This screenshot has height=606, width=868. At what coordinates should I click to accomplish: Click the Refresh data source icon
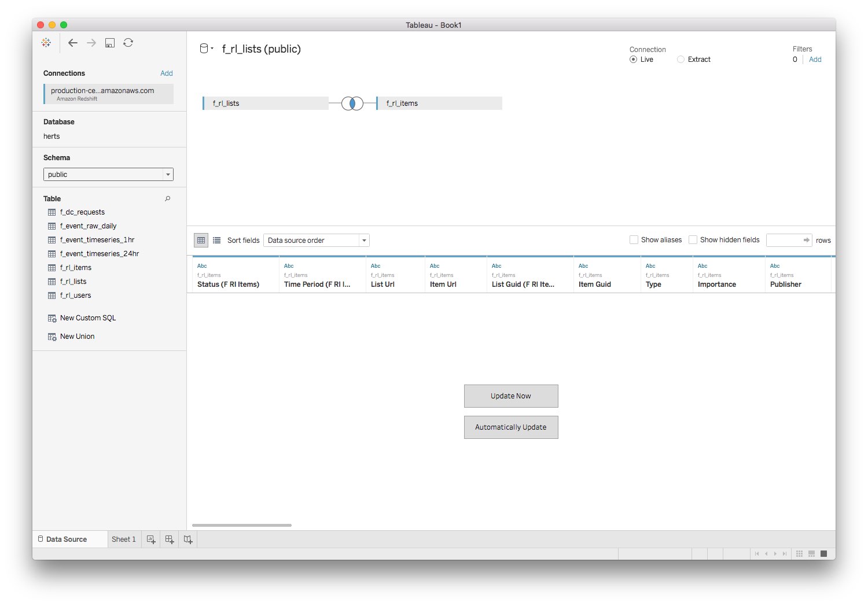point(128,42)
